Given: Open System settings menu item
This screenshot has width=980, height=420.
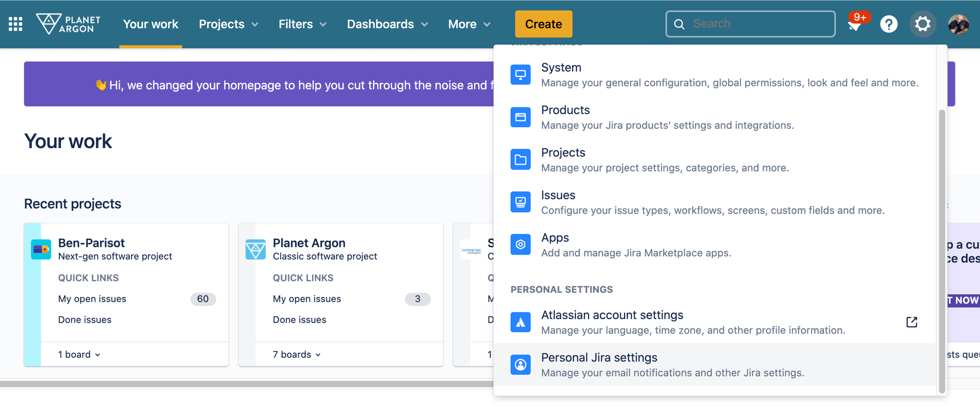Looking at the screenshot, I should point(715,75).
